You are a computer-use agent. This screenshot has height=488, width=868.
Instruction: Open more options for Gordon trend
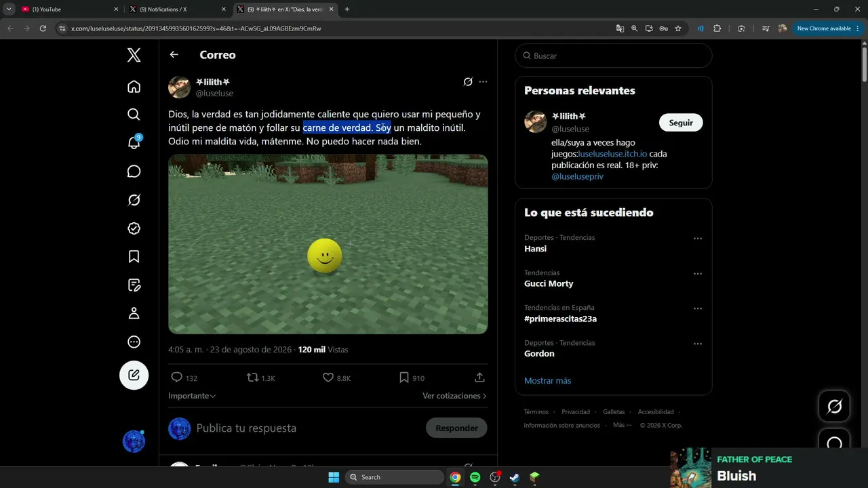(697, 344)
